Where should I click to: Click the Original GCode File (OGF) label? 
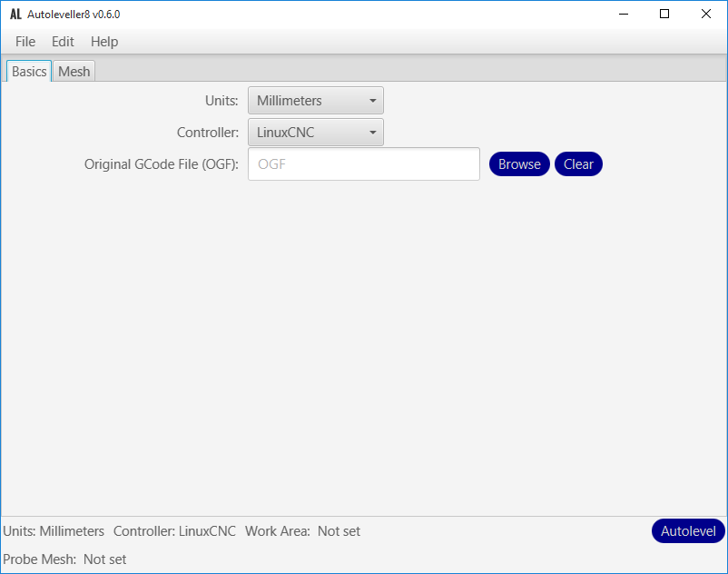162,164
